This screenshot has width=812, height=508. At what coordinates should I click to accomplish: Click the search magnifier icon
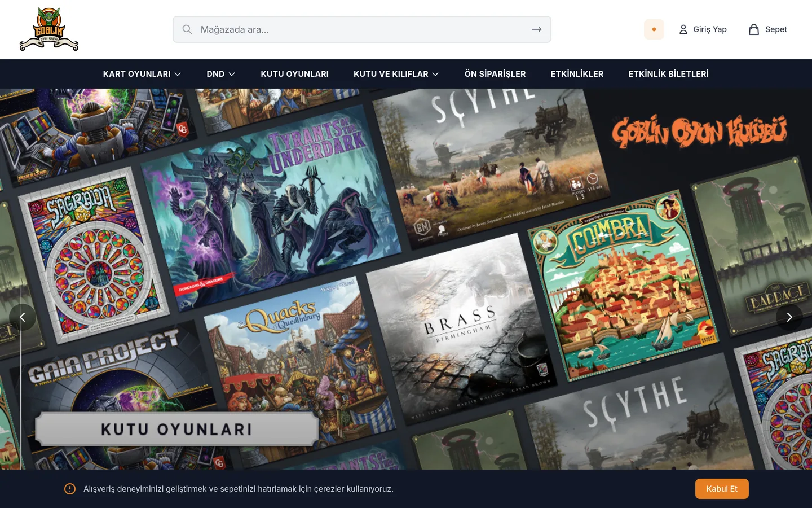[187, 29]
